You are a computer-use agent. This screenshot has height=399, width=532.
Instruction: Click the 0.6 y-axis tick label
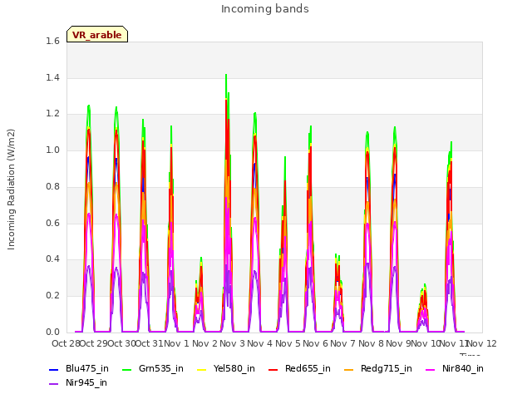point(52,224)
